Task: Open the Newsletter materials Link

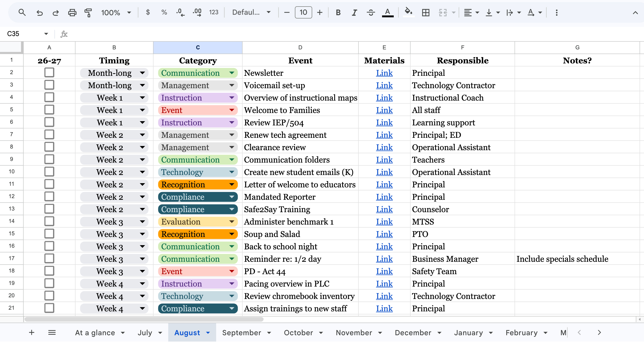Action: point(384,73)
